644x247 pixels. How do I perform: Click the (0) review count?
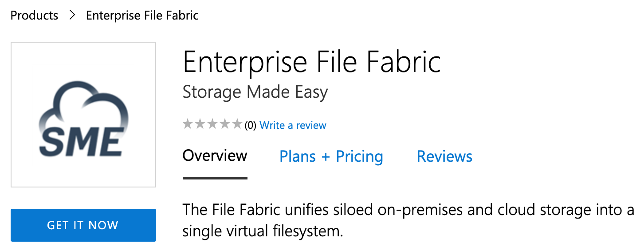(251, 125)
